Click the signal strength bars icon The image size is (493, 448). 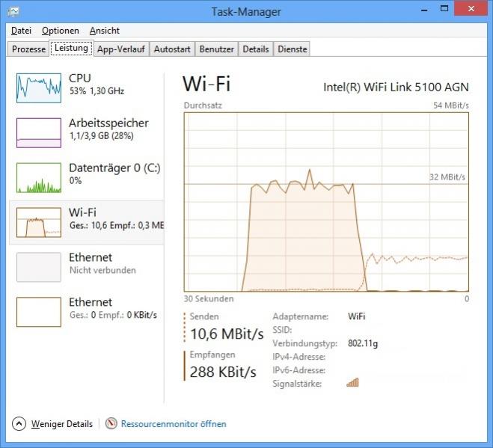[352, 383]
